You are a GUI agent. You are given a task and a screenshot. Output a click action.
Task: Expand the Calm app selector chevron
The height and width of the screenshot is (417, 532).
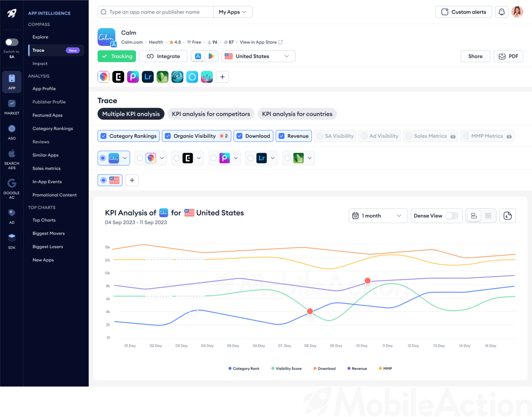coord(125,158)
